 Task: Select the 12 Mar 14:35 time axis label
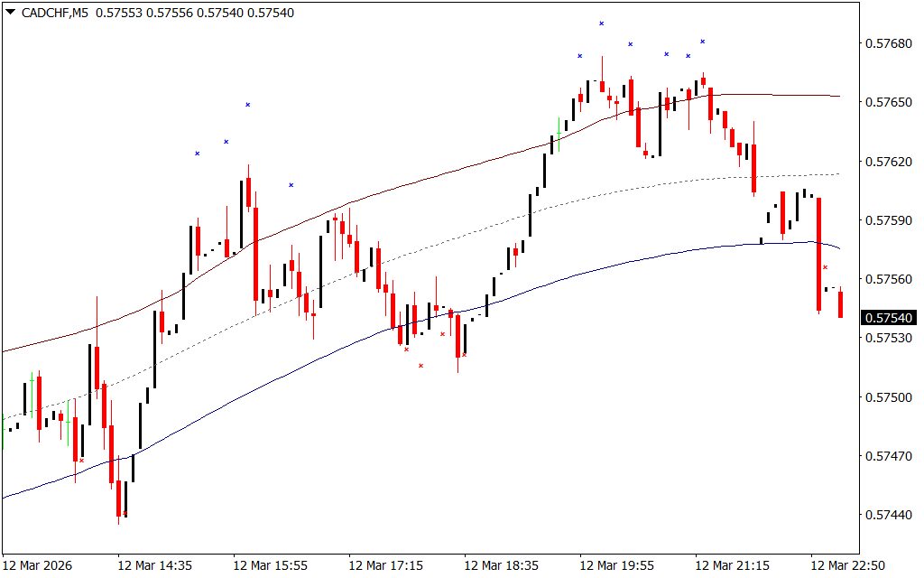pyautogui.click(x=154, y=565)
